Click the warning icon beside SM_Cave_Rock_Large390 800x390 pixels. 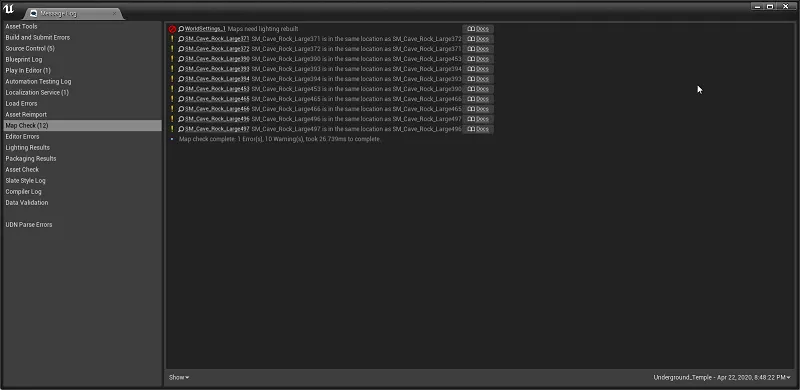(172, 59)
